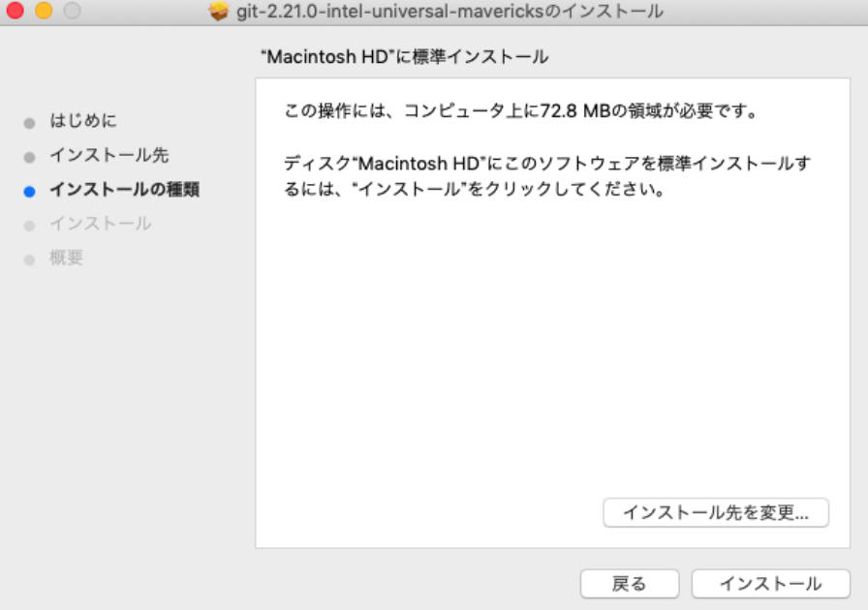Click the paragraph starting ディスク"Macintosh HD"にこのソフトウェア
This screenshot has width=868, height=610.
pos(547,176)
